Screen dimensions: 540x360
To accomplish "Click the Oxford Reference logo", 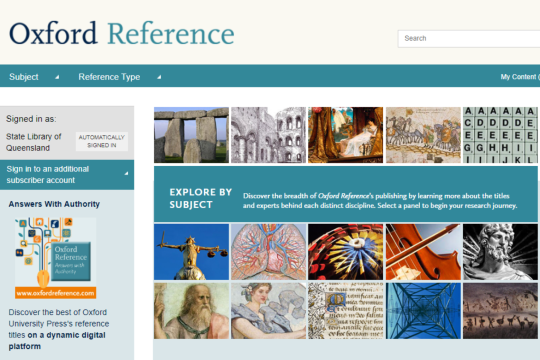I will point(122,34).
